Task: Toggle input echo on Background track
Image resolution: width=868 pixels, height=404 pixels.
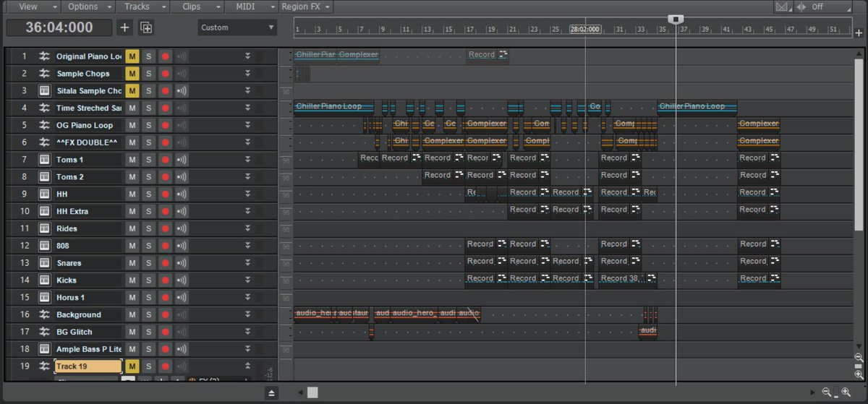Action: coord(182,314)
